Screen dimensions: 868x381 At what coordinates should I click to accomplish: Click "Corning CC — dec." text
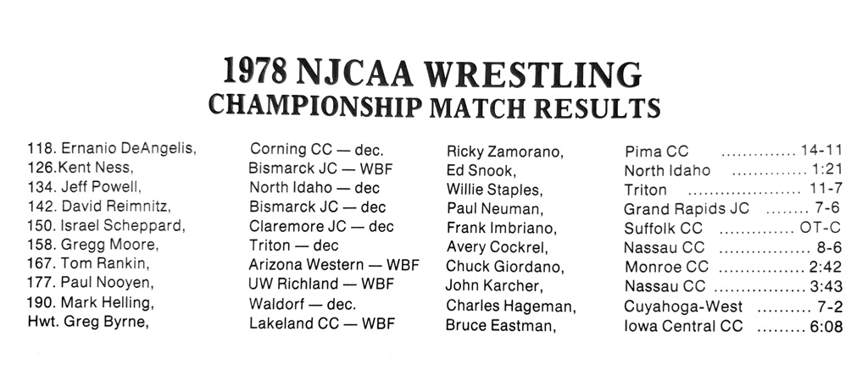coord(316,148)
